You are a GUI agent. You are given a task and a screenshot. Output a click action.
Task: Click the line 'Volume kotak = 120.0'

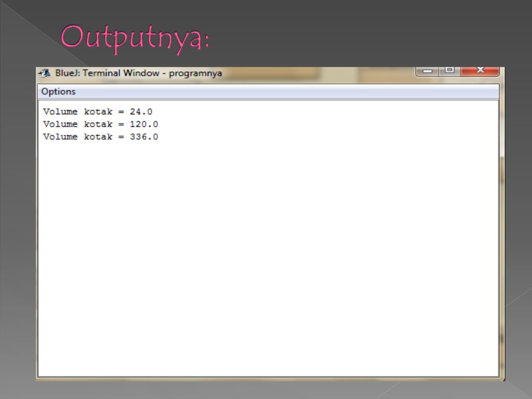(100, 124)
